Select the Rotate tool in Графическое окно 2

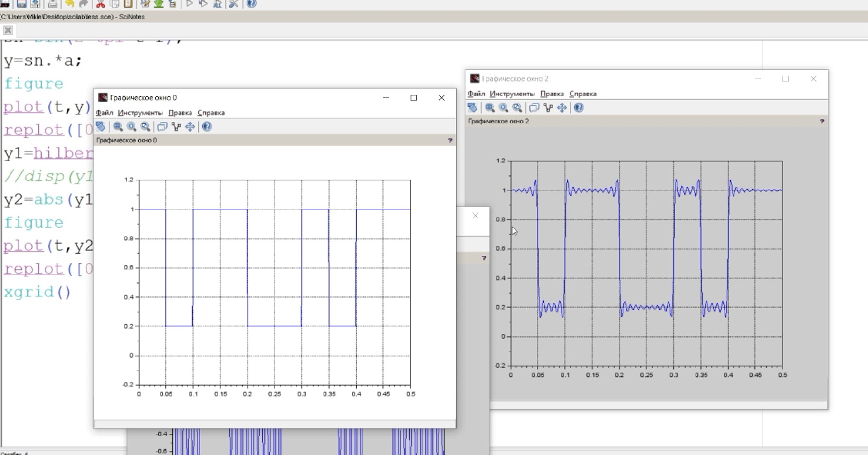pyautogui.click(x=472, y=107)
